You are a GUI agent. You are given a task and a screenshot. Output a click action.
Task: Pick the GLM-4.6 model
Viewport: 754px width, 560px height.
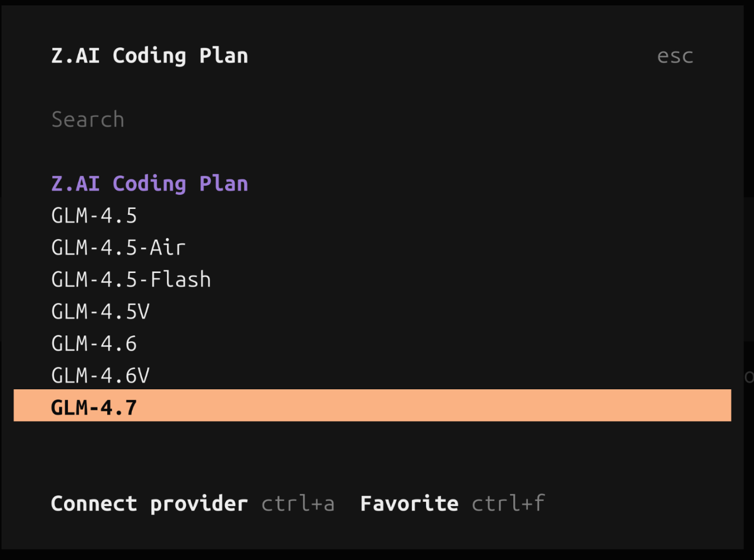(x=94, y=343)
